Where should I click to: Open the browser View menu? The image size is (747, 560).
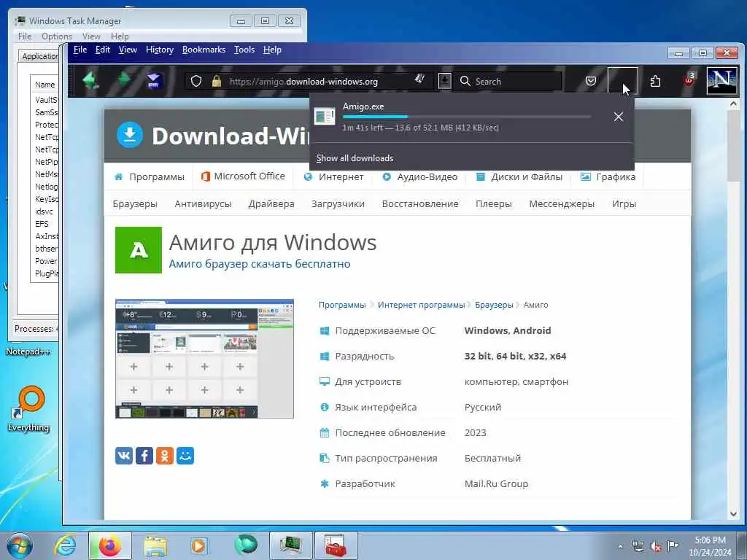coord(128,50)
